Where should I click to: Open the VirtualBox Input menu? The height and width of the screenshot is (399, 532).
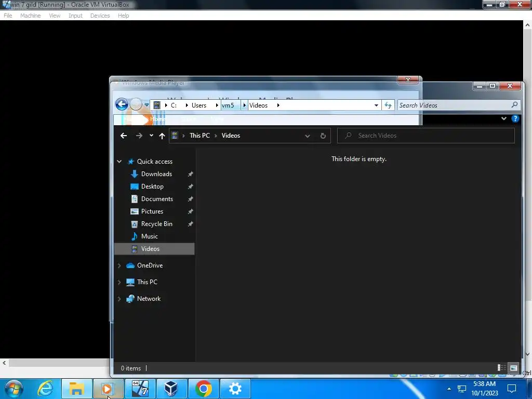(x=75, y=16)
